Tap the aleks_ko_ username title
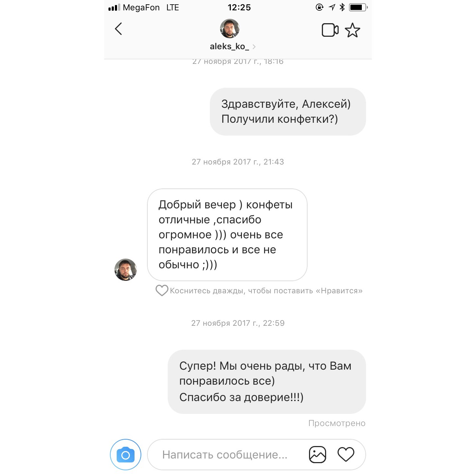Screen dimensions: 476x476 click(229, 46)
